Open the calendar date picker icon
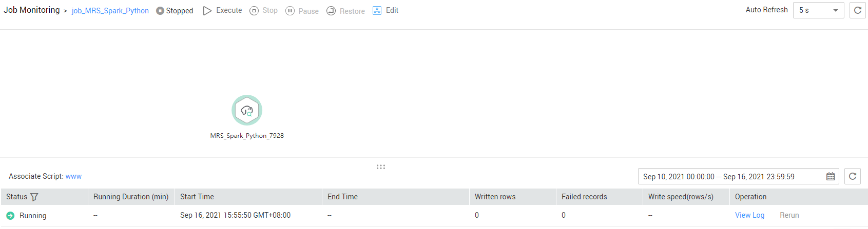 pyautogui.click(x=831, y=176)
